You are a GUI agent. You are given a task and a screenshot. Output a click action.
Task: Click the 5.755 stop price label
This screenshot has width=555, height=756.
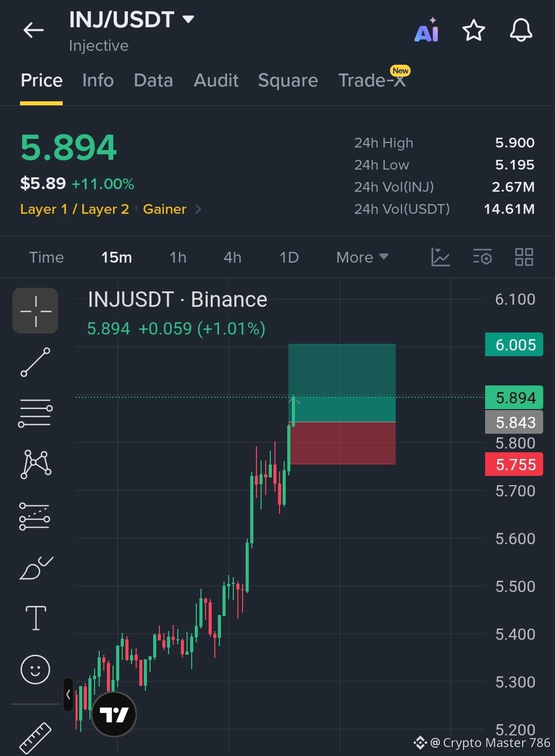[x=514, y=464]
